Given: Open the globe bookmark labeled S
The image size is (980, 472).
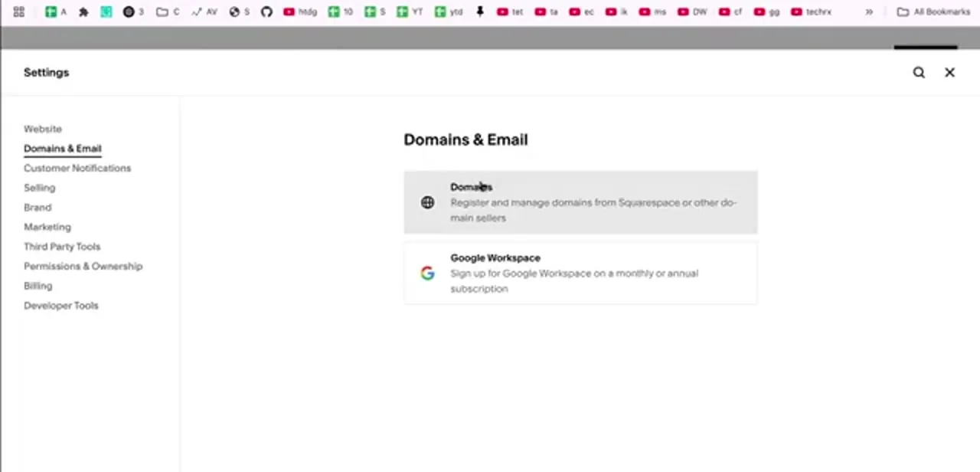Looking at the screenshot, I should point(240,11).
